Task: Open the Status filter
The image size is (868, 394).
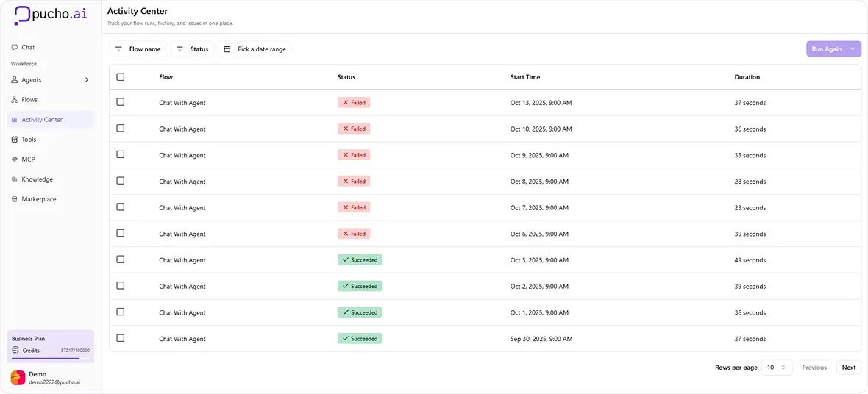Action: click(x=192, y=49)
